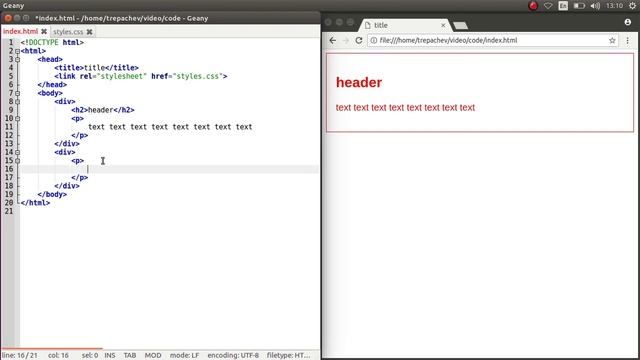This screenshot has height=360, width=640.
Task: Open the system settings gear in top bar
Action: (632, 6)
